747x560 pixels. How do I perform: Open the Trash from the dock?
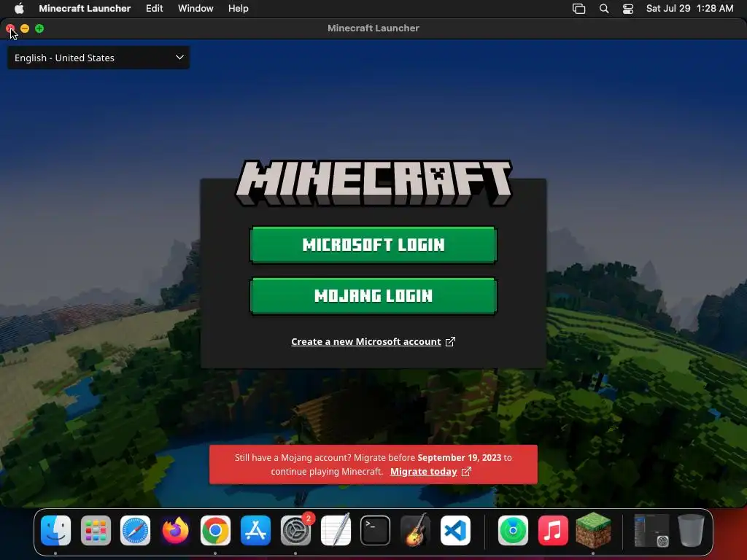pos(692,530)
